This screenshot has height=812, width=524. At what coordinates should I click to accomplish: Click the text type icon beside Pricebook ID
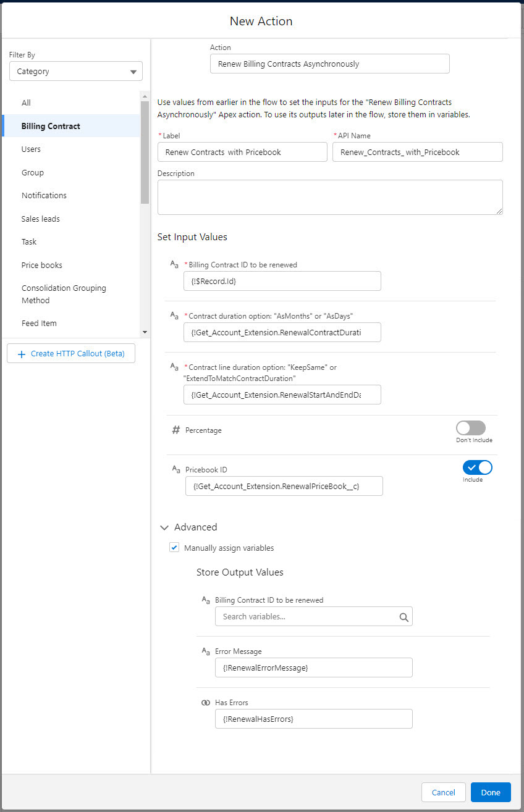click(x=175, y=470)
